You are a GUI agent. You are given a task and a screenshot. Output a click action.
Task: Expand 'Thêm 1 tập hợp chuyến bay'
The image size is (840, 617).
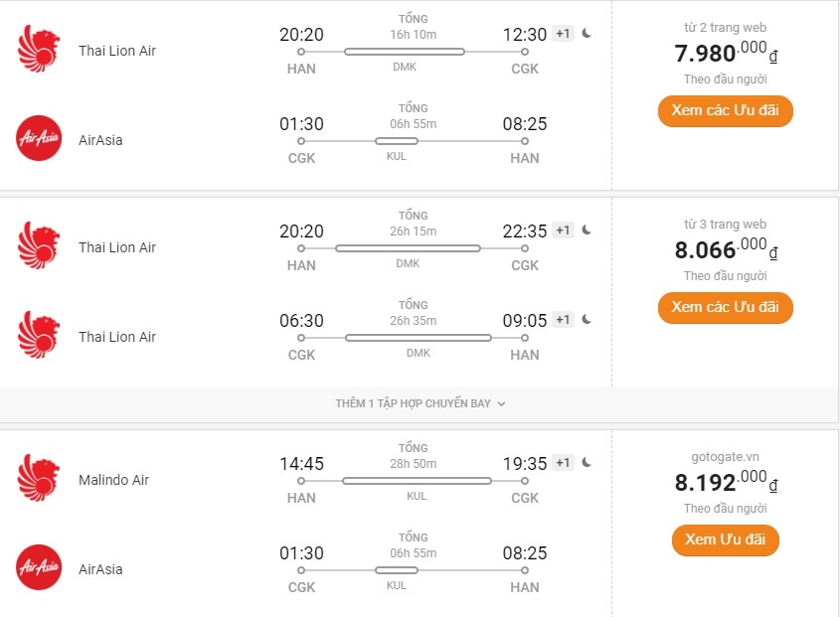[x=420, y=403]
